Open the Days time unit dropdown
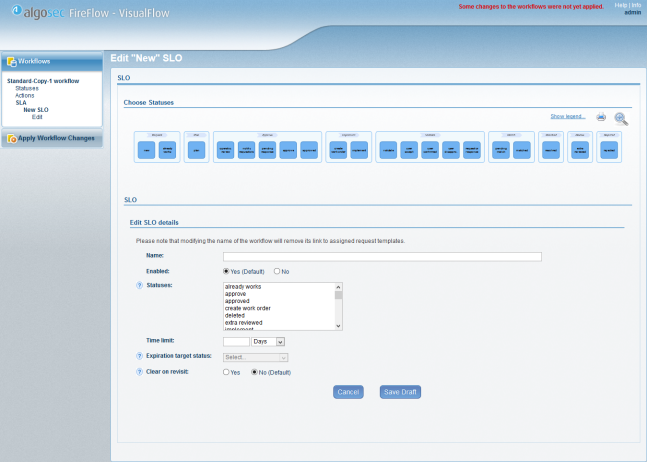This screenshot has height=462, width=647. pos(268,341)
